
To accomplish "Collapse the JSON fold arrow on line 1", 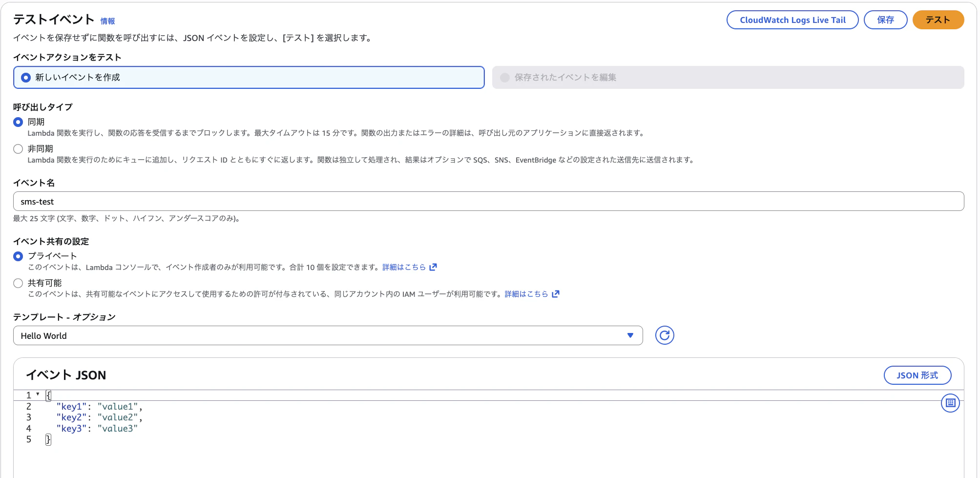I will click(x=38, y=394).
